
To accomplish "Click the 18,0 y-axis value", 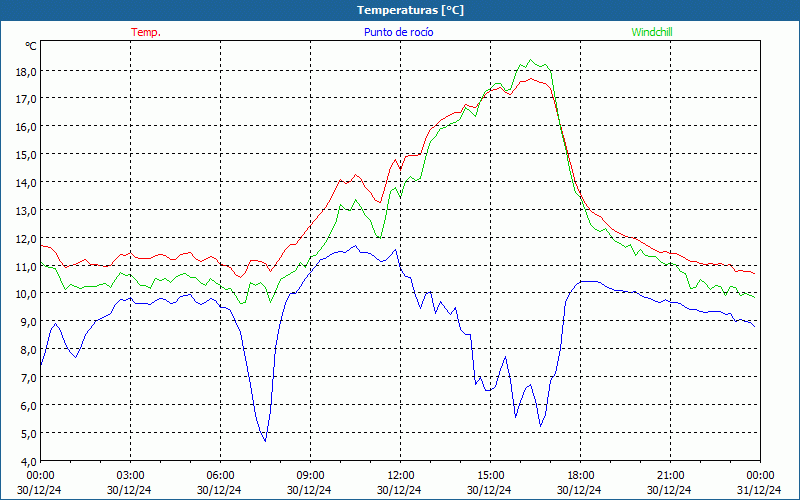I will point(26,72).
